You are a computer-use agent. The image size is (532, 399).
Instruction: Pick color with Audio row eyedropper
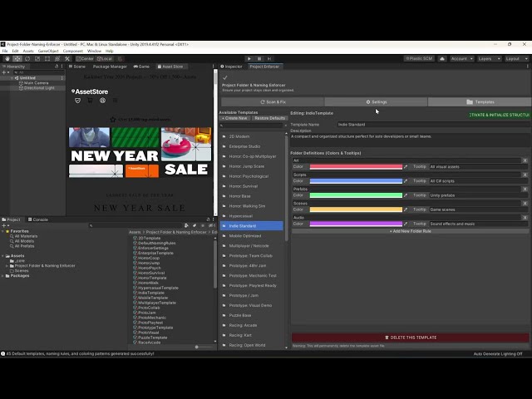pyautogui.click(x=406, y=224)
